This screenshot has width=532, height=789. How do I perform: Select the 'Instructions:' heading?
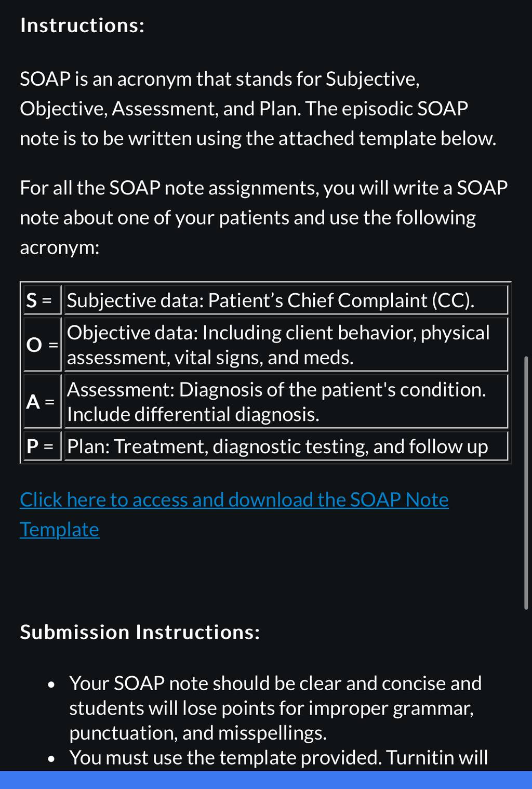point(82,25)
